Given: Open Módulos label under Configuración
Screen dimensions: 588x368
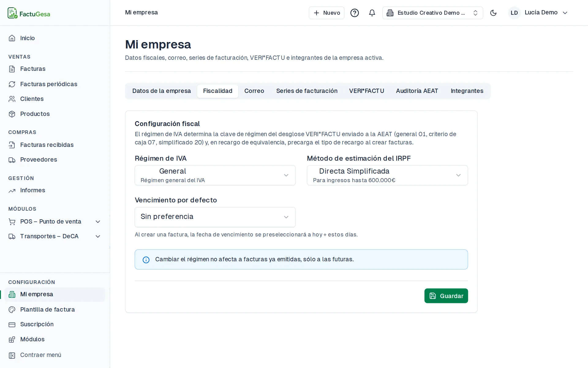Looking at the screenshot, I should [32, 339].
